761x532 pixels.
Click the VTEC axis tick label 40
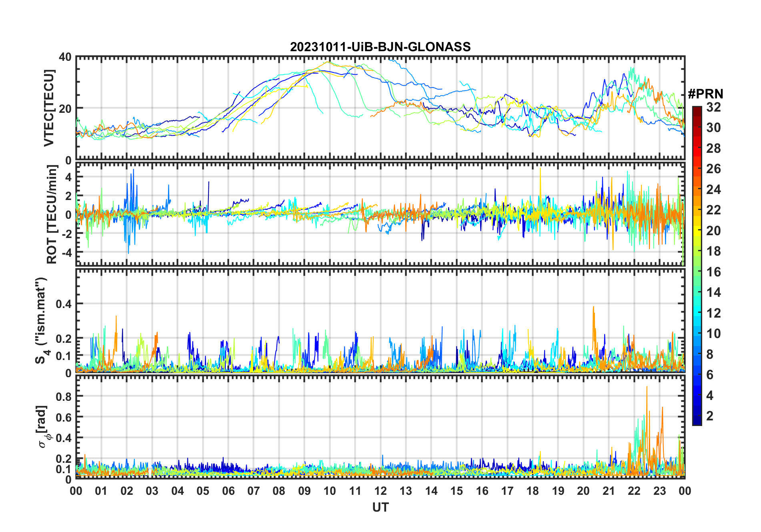coord(65,57)
